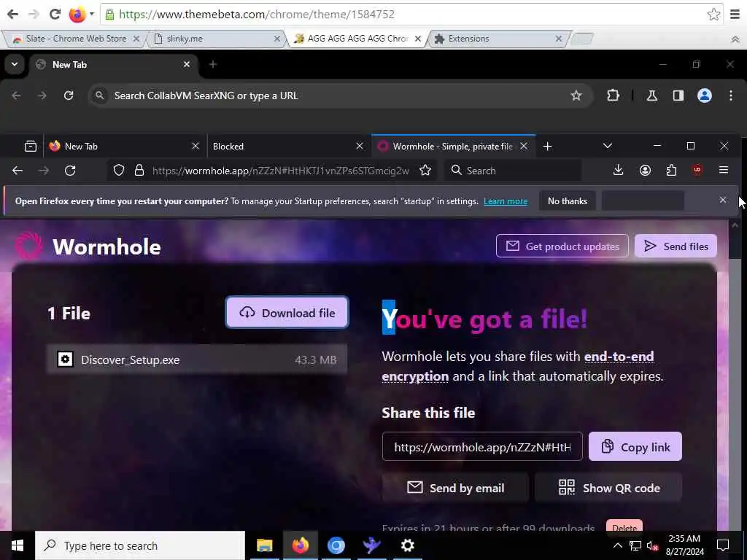This screenshot has width=747, height=560.
Task: Bookmark Wormhole page with star
Action: [425, 171]
